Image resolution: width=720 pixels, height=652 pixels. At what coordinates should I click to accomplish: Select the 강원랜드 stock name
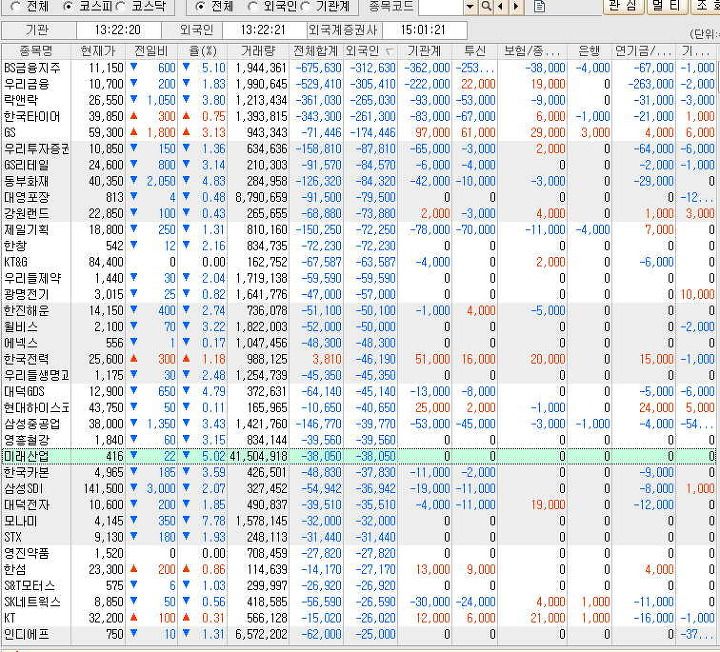pyautogui.click(x=27, y=214)
